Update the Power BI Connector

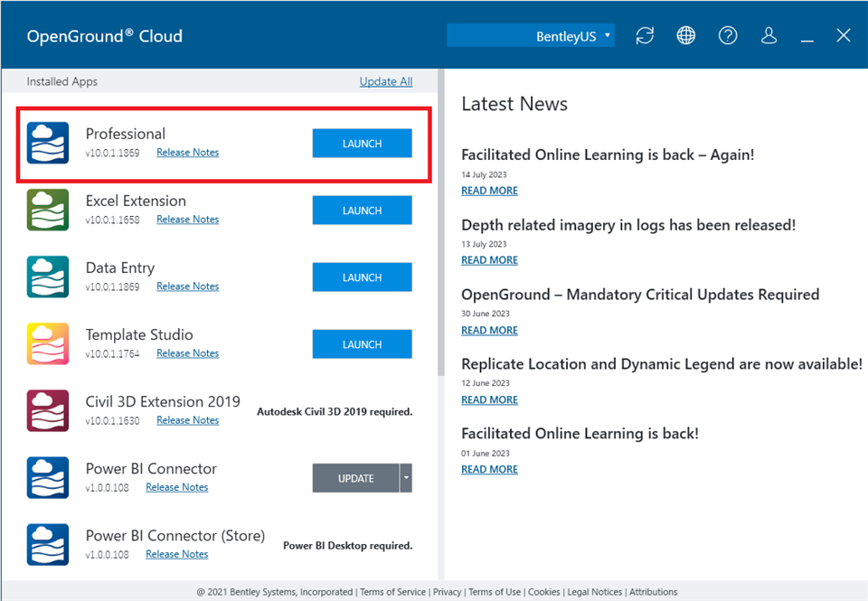355,478
